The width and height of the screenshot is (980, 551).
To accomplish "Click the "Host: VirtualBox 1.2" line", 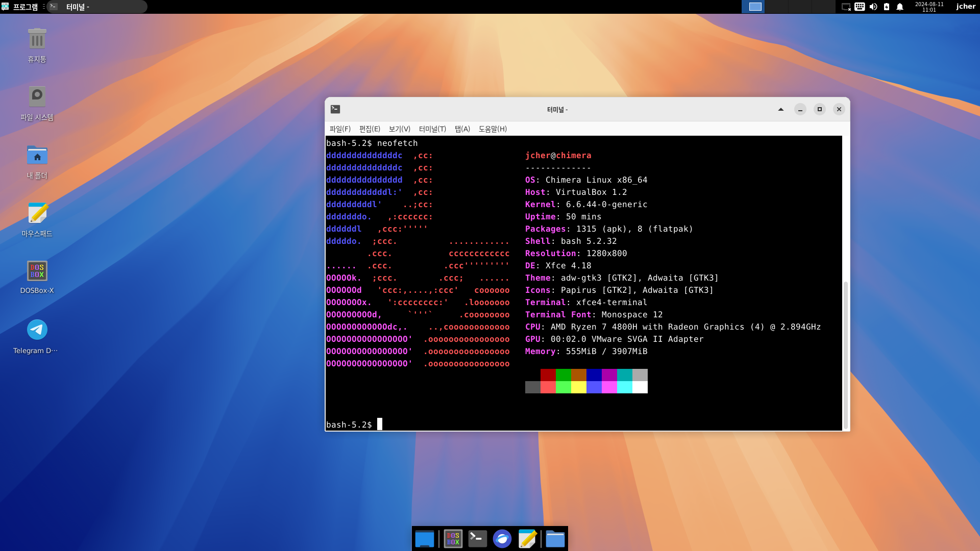I will [576, 192].
